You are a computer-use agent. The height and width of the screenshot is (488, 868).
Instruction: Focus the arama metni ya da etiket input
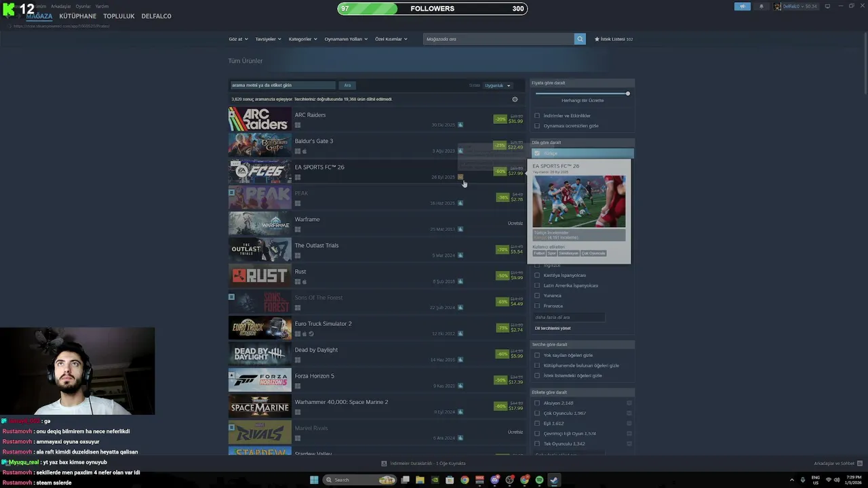[x=283, y=85]
